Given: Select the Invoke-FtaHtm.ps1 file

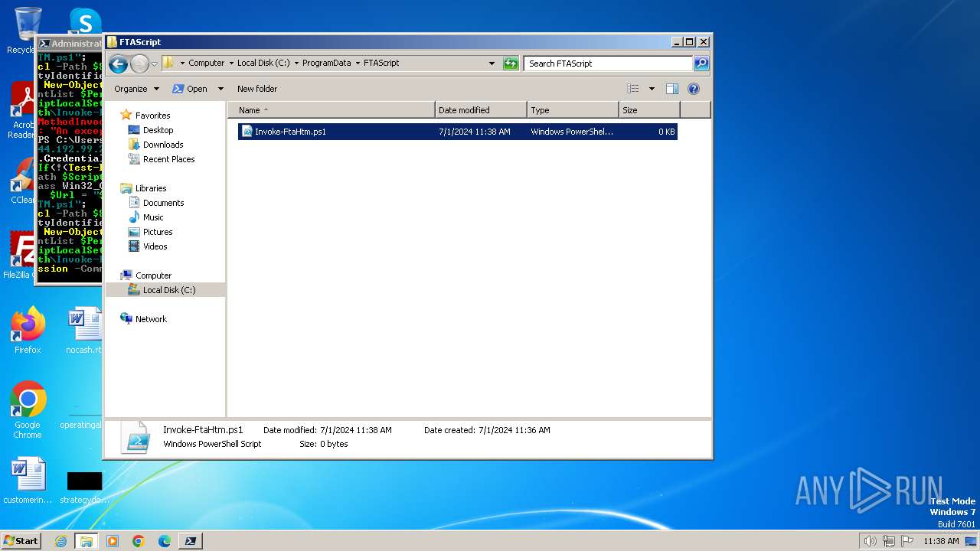Looking at the screenshot, I should tap(457, 132).
